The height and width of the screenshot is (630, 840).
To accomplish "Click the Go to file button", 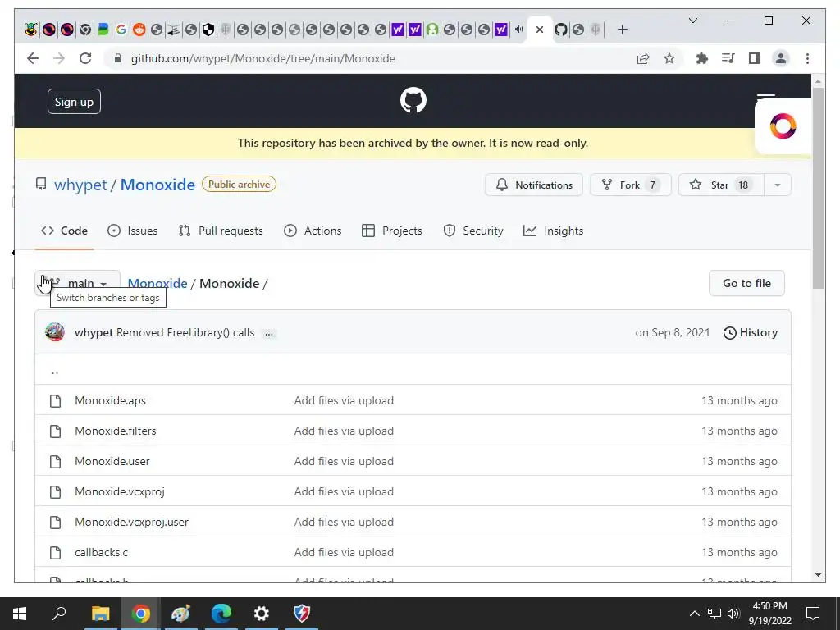I will [746, 283].
